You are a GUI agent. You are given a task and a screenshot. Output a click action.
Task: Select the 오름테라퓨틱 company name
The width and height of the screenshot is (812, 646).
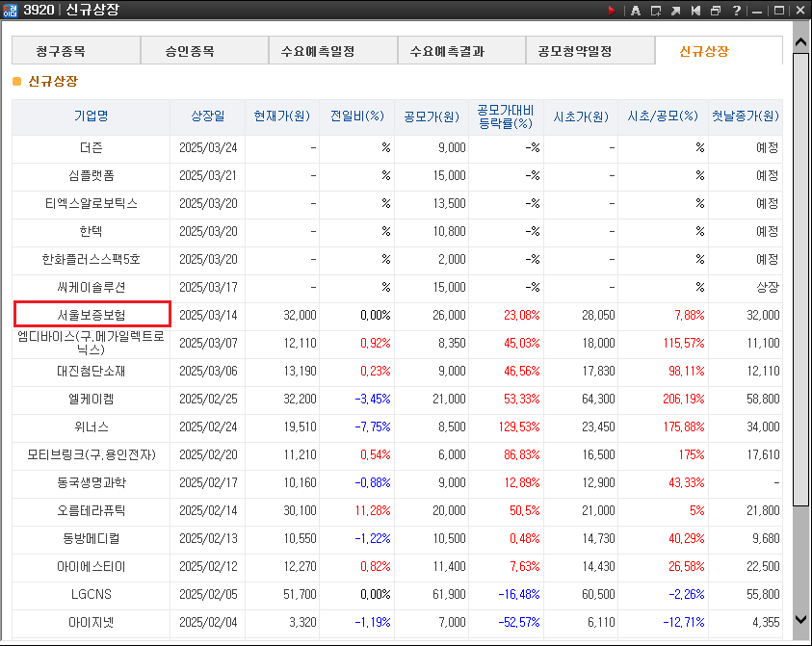click(x=92, y=511)
